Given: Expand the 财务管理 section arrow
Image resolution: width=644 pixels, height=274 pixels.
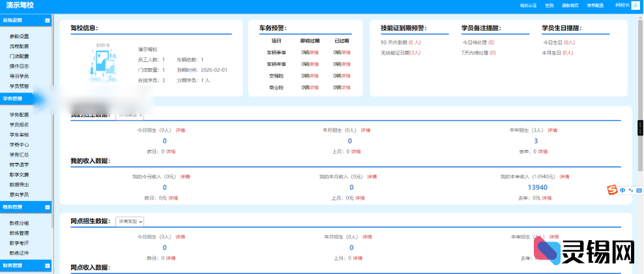Looking at the screenshot, I should point(47,266).
